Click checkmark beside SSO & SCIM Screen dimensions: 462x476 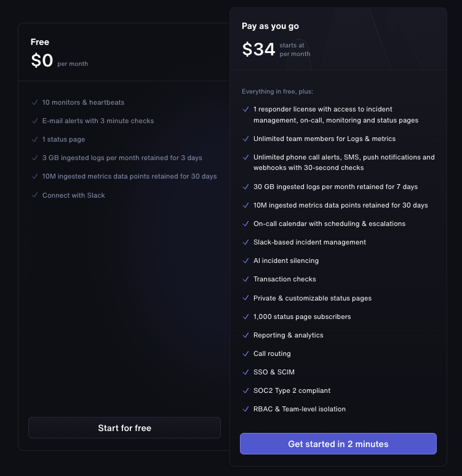point(246,372)
